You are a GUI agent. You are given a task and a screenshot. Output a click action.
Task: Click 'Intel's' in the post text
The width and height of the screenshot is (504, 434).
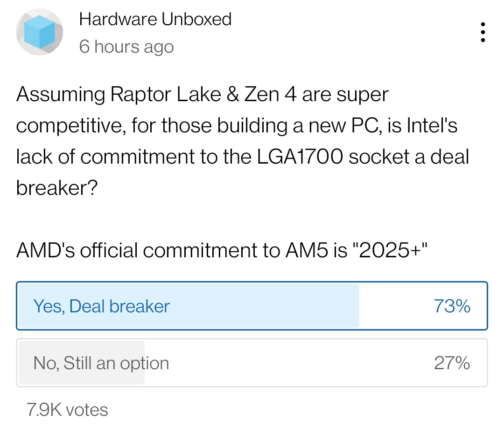(432, 125)
